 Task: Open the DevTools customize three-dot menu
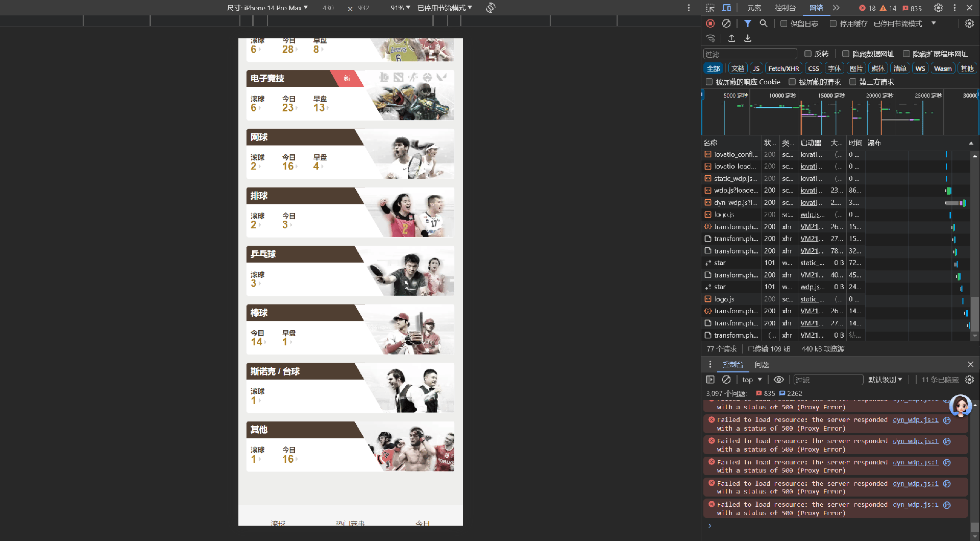tap(954, 8)
